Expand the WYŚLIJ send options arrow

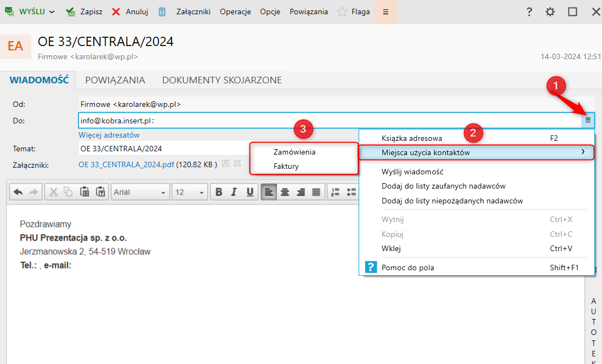52,12
